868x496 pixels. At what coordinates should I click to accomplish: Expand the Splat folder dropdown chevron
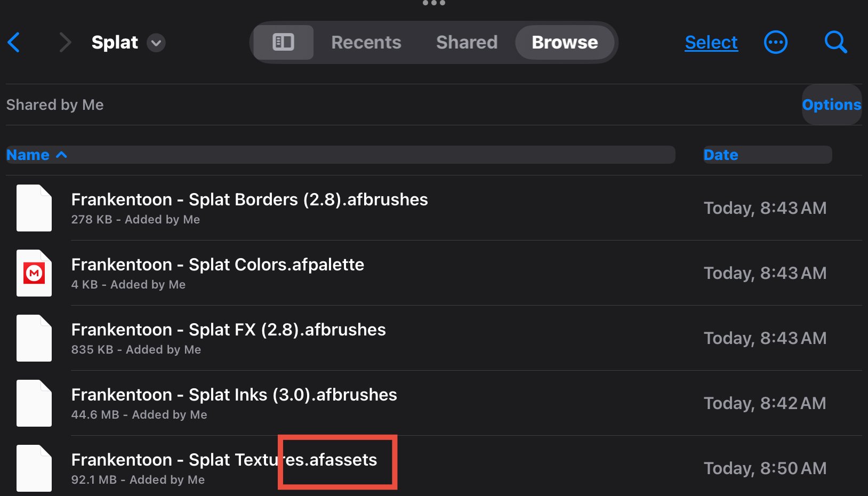156,43
